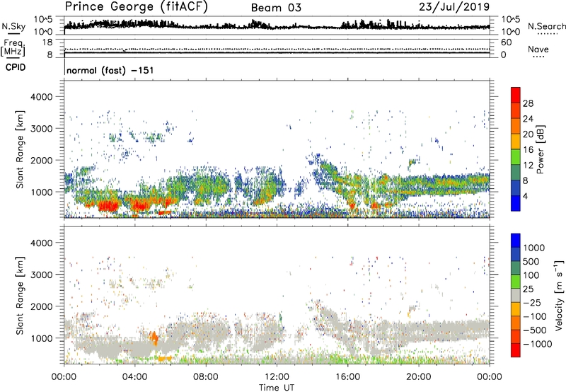Click the "Prince George (fitACF)" plot title
The image size is (566, 392).
137,6
